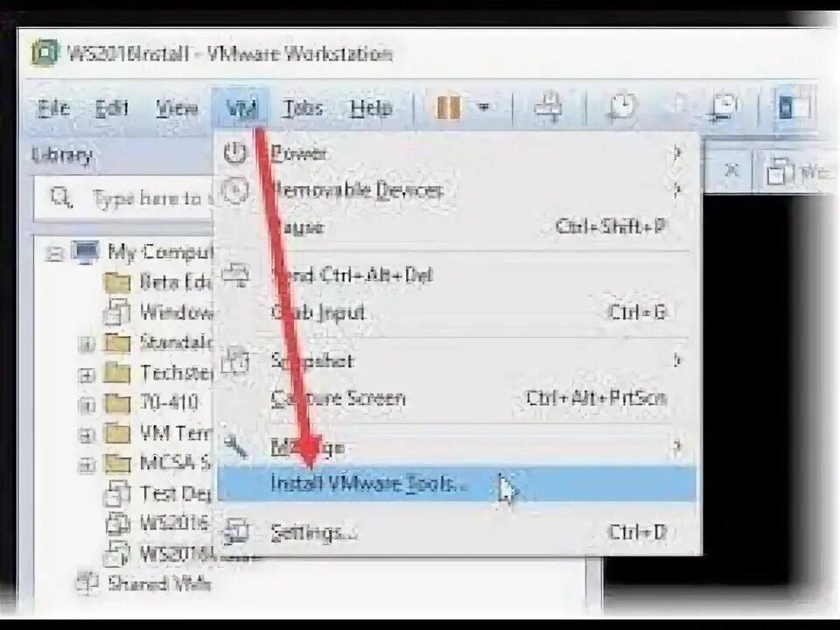This screenshot has width=840, height=630.
Task: Select the WS2016Install VM entry
Action: pyautogui.click(x=177, y=553)
